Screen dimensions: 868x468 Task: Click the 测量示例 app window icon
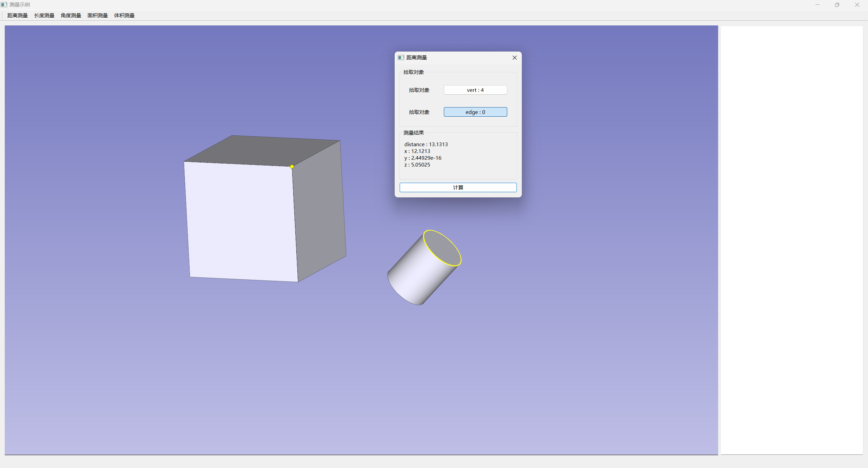point(4,5)
